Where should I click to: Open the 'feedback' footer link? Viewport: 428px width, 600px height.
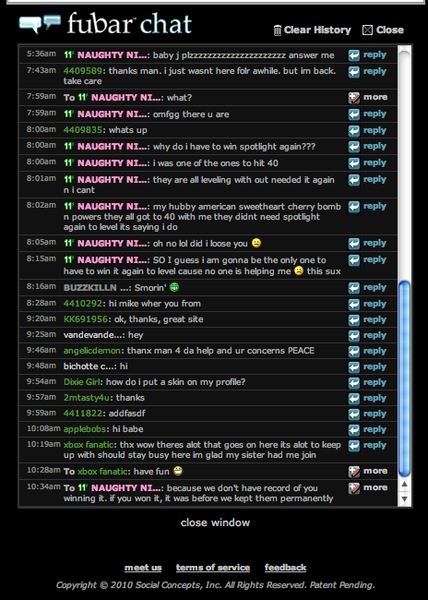[285, 567]
